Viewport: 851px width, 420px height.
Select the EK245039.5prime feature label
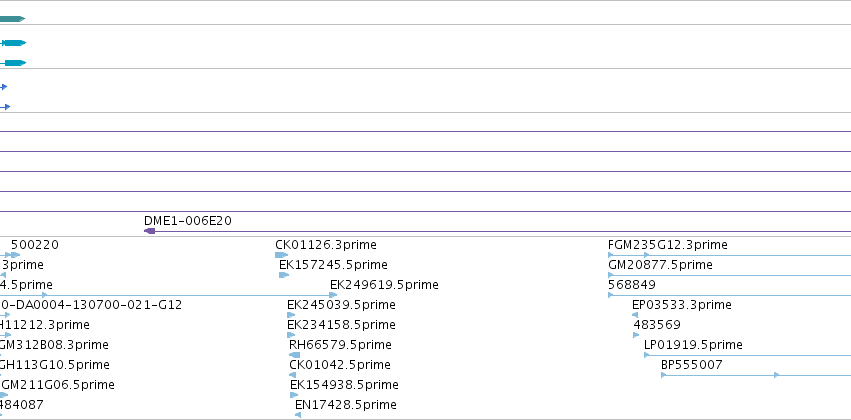click(x=341, y=305)
